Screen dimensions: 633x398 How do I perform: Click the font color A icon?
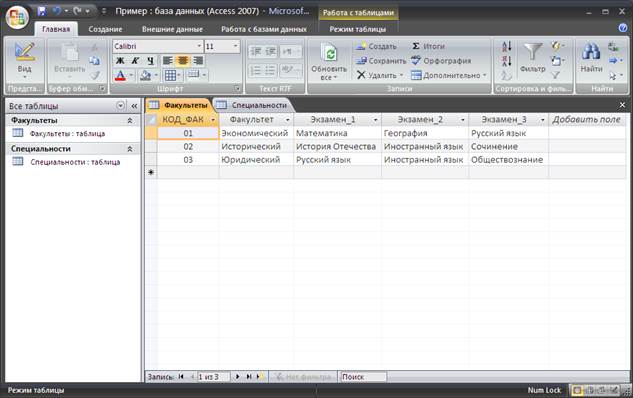pos(120,75)
